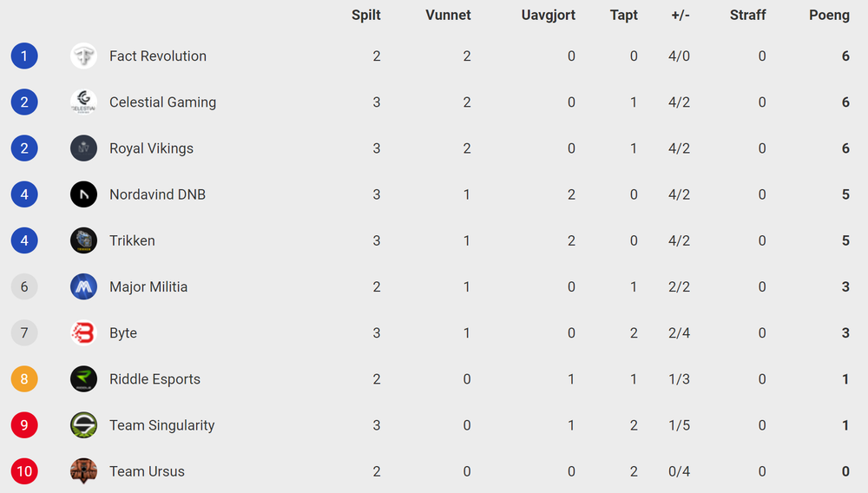Screen dimensions: 868x493
Task: Click the blue rank 1 badge
Action: pyautogui.click(x=24, y=56)
